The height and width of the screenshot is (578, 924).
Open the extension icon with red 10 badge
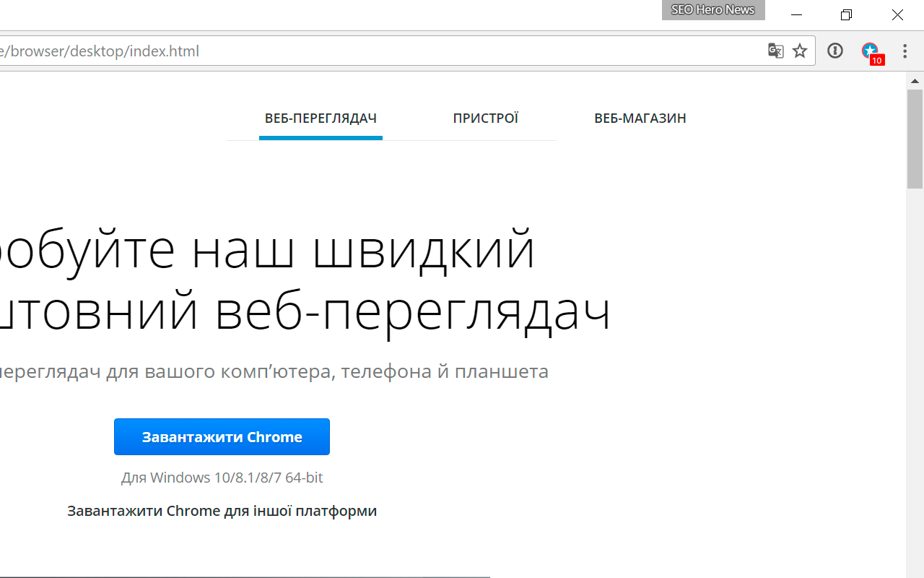coord(872,53)
